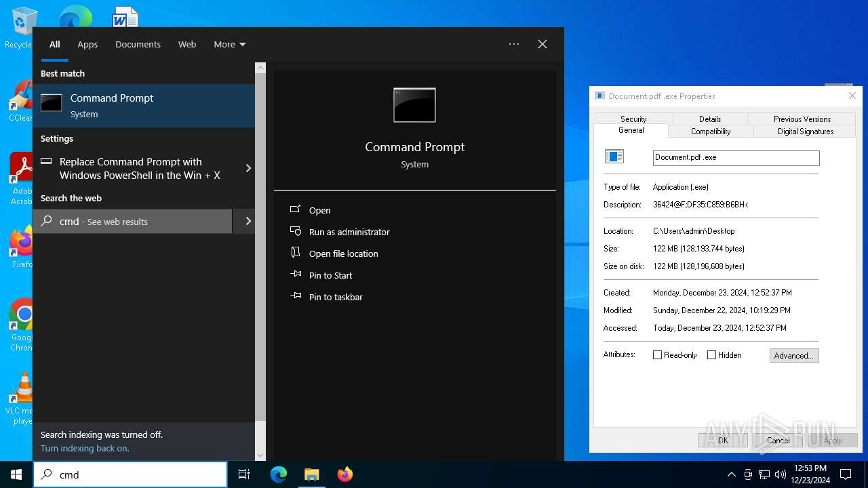The height and width of the screenshot is (488, 868).
Task: Launch Edge from the taskbar
Action: tap(279, 474)
